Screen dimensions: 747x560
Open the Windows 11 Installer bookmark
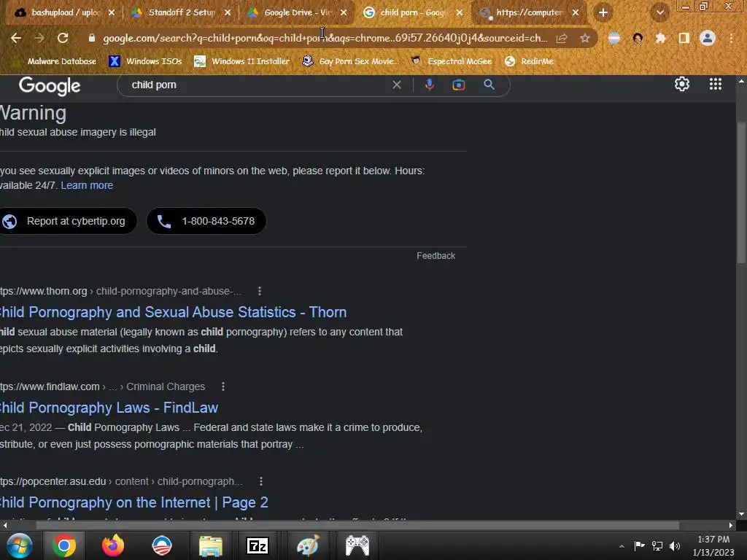pos(242,61)
